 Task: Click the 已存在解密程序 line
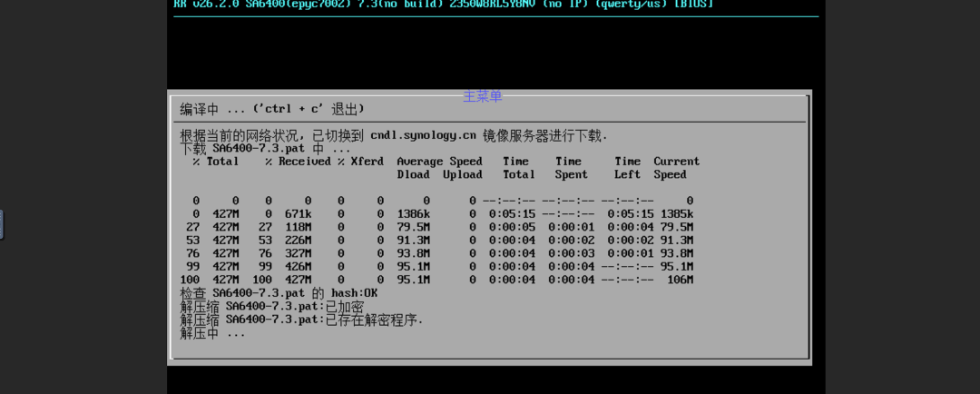click(x=302, y=320)
